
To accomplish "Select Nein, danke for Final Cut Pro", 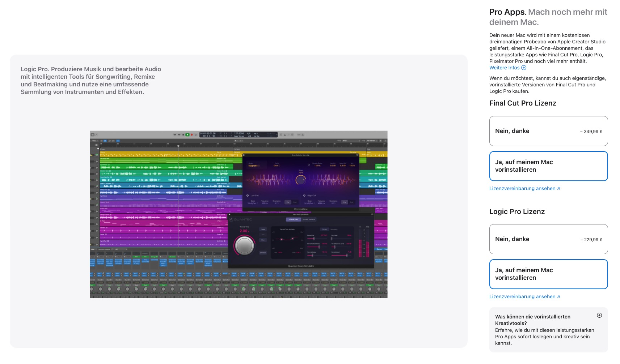I will pos(548,131).
